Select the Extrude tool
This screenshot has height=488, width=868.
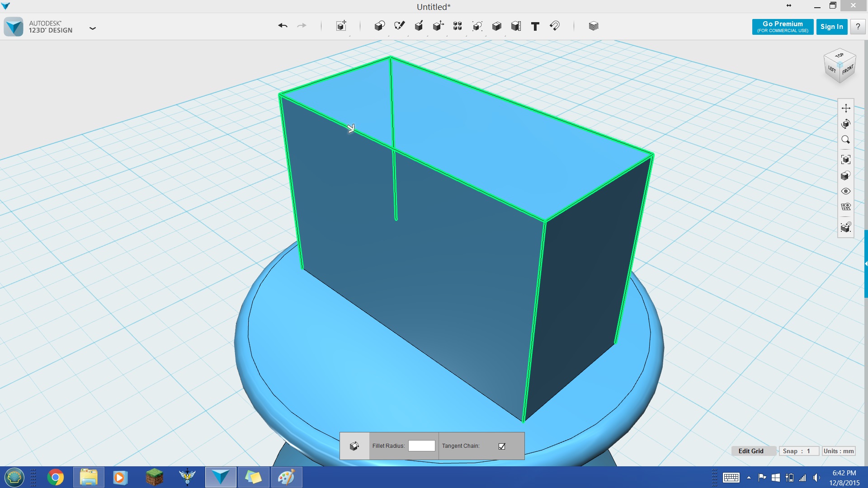pyautogui.click(x=419, y=26)
